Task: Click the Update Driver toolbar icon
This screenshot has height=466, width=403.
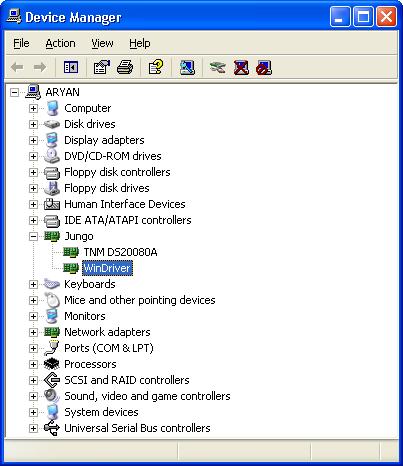Action: 217,67
